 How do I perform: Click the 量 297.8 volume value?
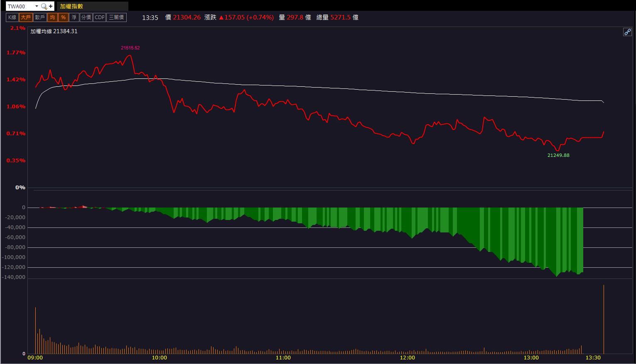click(295, 17)
